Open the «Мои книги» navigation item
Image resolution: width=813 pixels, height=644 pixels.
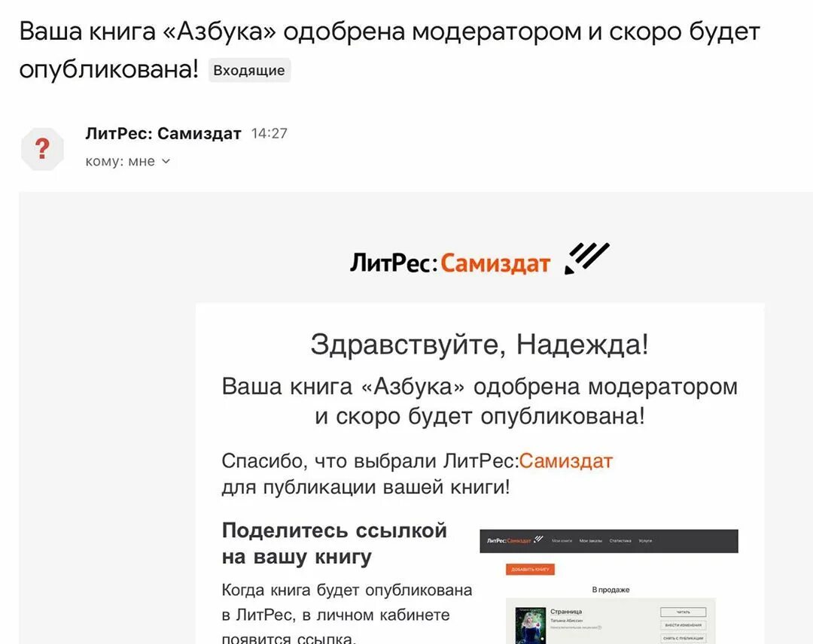tap(561, 541)
